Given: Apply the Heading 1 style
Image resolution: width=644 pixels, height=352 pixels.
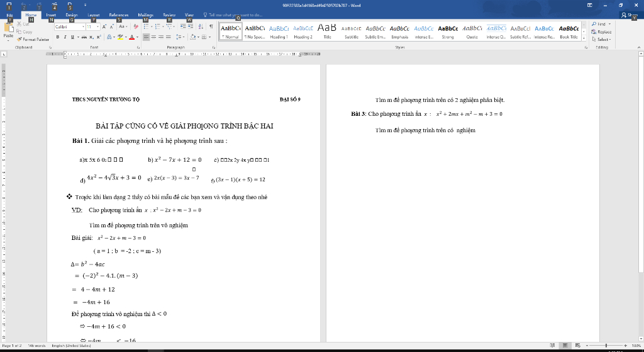Looking at the screenshot, I should point(279,31).
